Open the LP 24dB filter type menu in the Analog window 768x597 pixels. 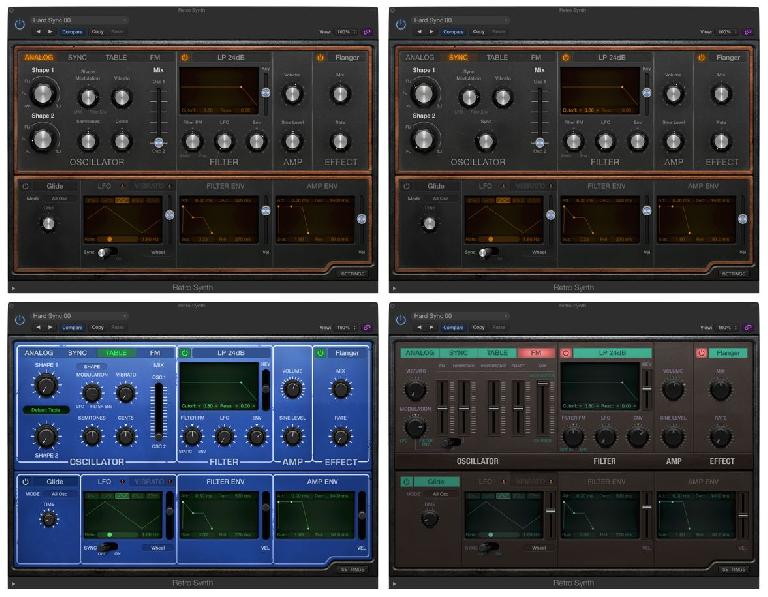coord(231,58)
